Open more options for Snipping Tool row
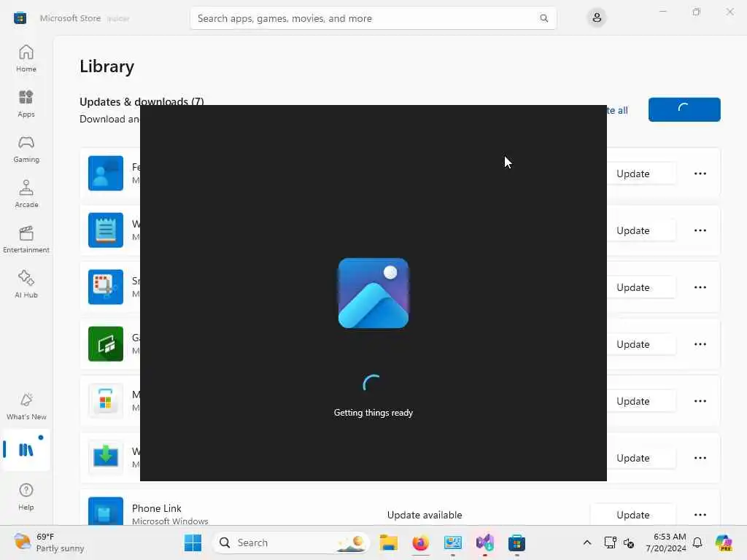747x560 pixels. [x=700, y=287]
